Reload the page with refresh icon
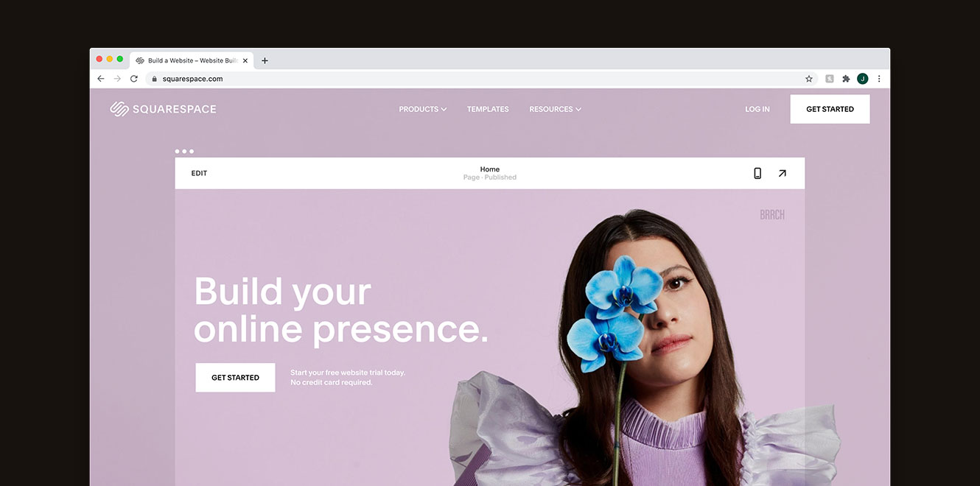Image resolution: width=980 pixels, height=486 pixels. (x=134, y=79)
